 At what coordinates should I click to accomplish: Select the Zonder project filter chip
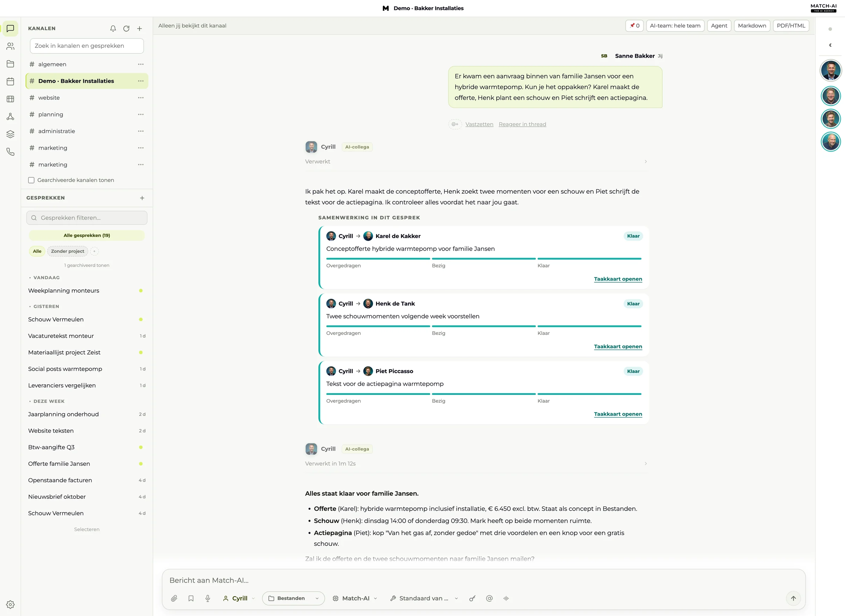(x=68, y=251)
